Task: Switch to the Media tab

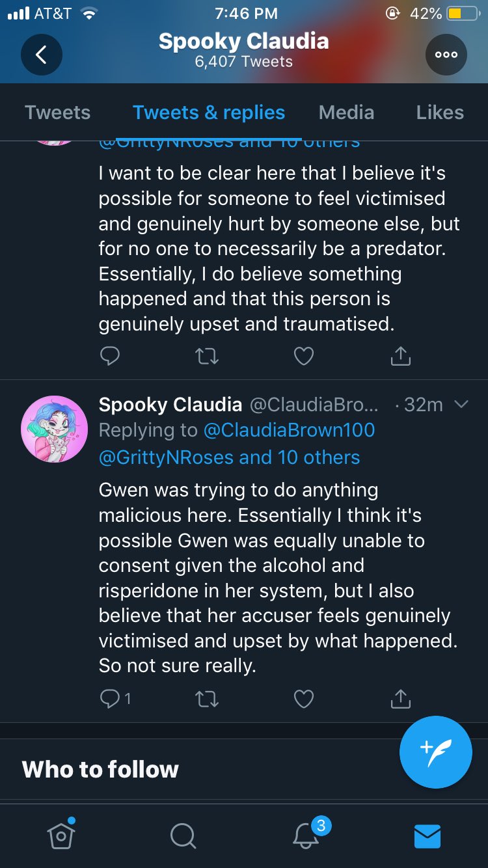Action: pyautogui.click(x=346, y=113)
